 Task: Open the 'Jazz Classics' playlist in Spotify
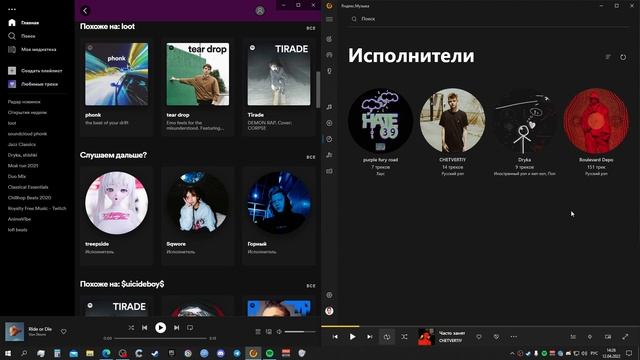point(22,144)
